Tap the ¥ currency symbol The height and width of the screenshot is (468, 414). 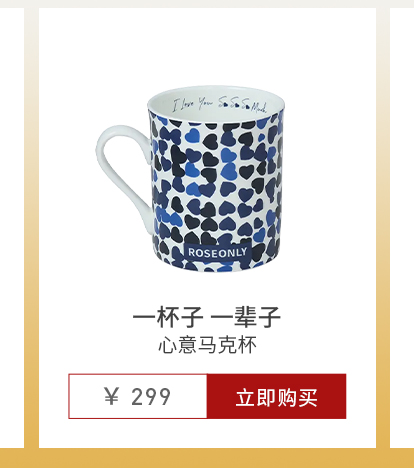(x=112, y=396)
